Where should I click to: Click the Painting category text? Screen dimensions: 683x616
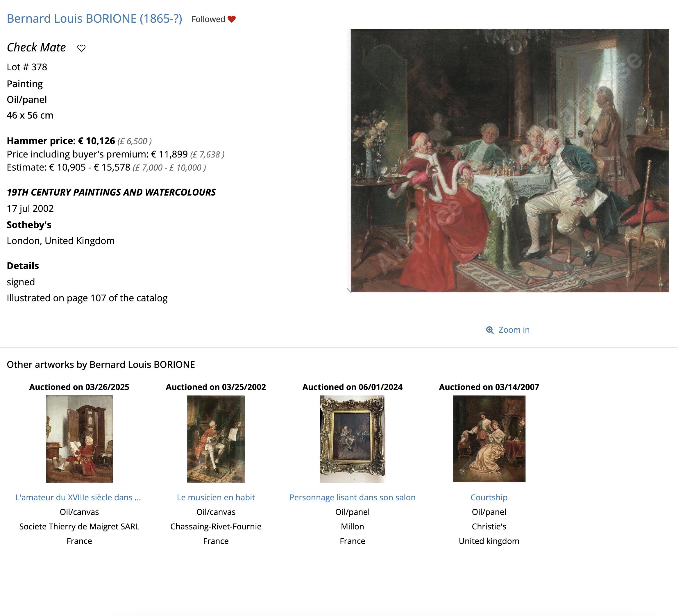pyautogui.click(x=25, y=84)
